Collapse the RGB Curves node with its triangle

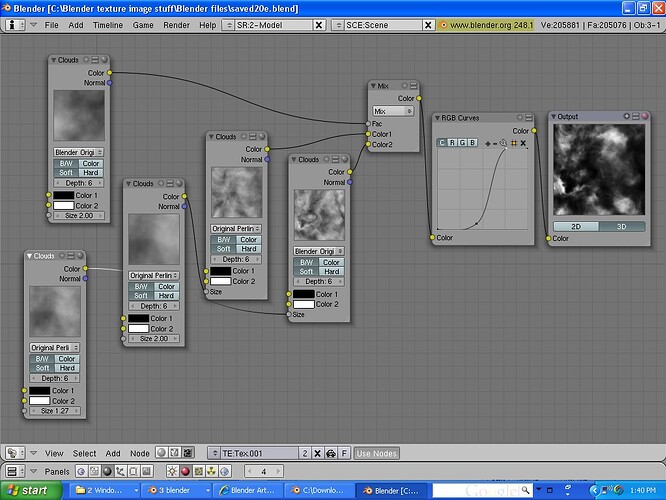(x=437, y=118)
